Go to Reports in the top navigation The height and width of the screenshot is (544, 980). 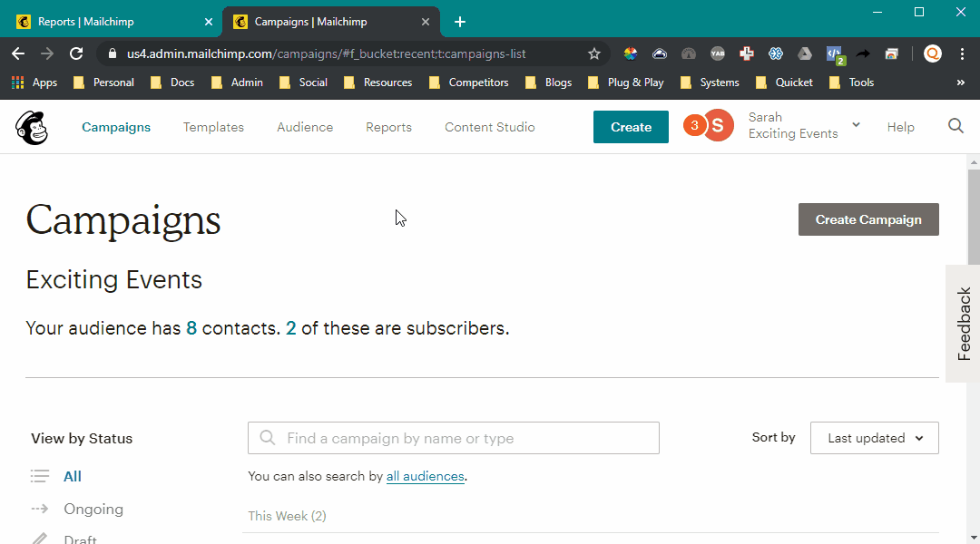point(388,127)
